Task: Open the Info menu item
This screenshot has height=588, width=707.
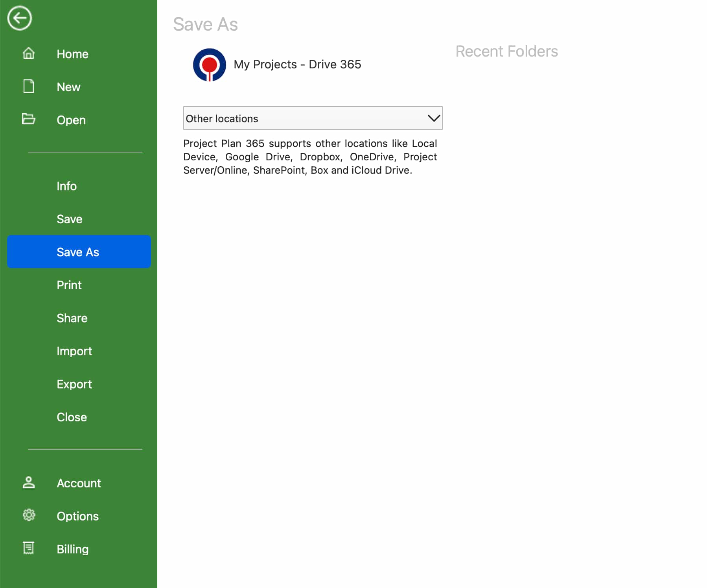Action: [66, 186]
